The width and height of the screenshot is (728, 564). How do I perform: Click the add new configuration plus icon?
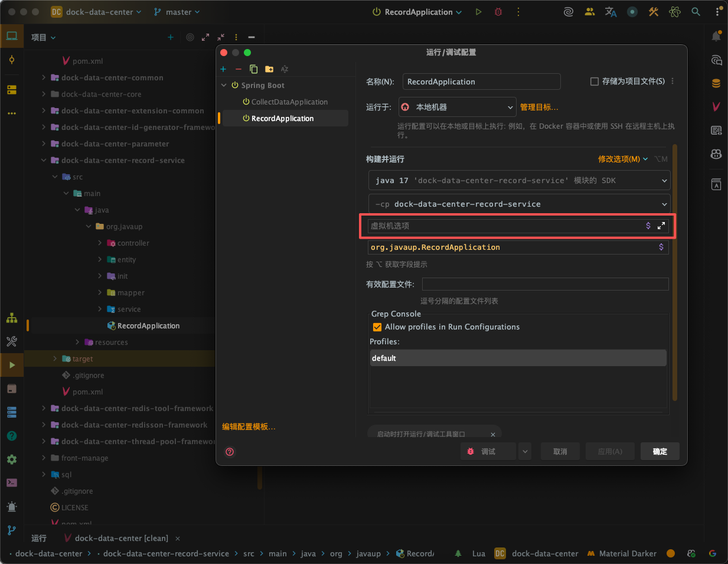[x=223, y=69]
